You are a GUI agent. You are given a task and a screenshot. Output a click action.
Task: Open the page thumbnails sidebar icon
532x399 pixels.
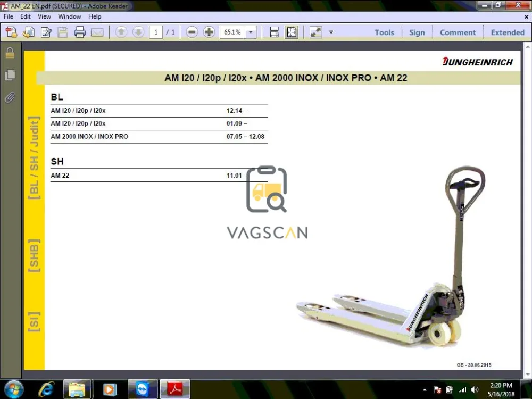10,75
